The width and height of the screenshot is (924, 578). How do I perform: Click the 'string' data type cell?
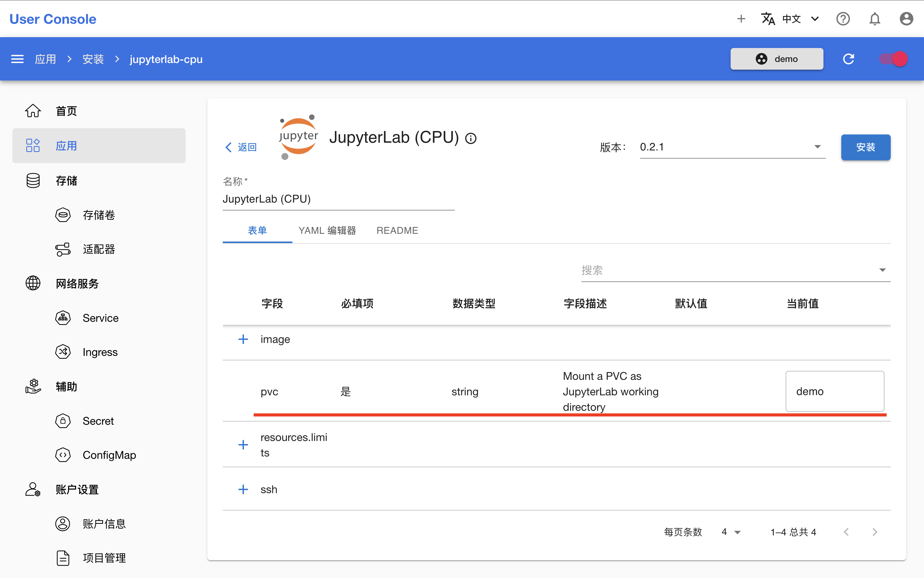click(x=465, y=391)
